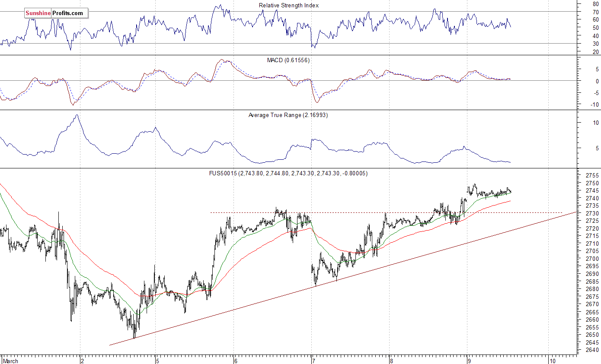
Task: Click date label 7 on time axis
Action: click(313, 361)
